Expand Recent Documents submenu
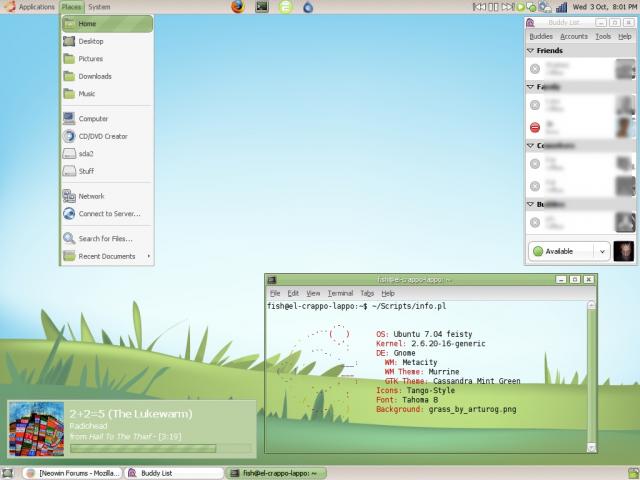Screen dimensions: 640x480 click(107, 256)
